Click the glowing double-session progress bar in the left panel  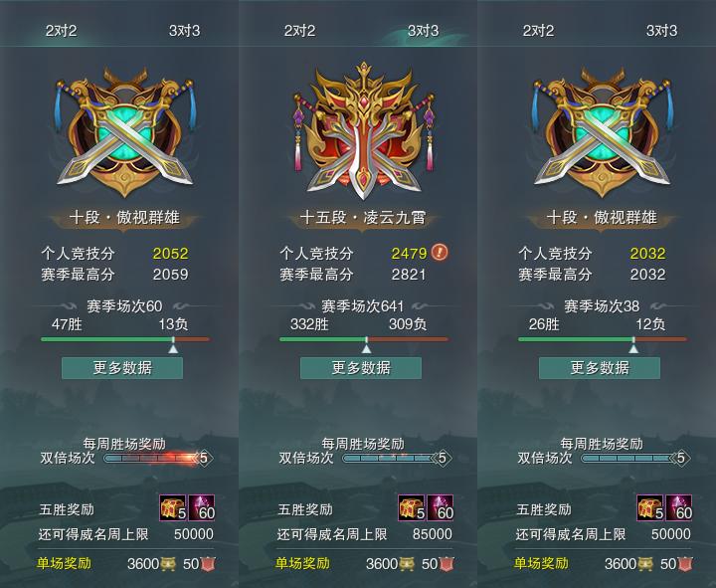[x=153, y=458]
